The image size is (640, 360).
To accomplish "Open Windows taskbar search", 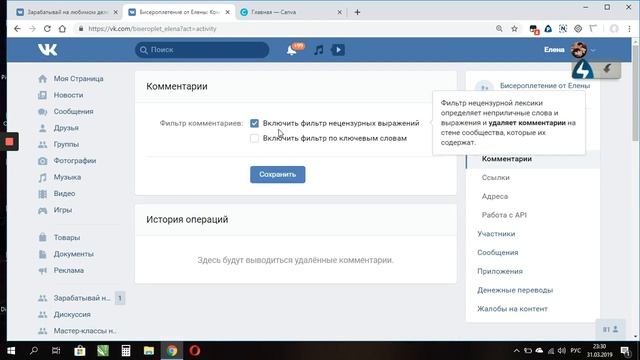I will [34, 351].
